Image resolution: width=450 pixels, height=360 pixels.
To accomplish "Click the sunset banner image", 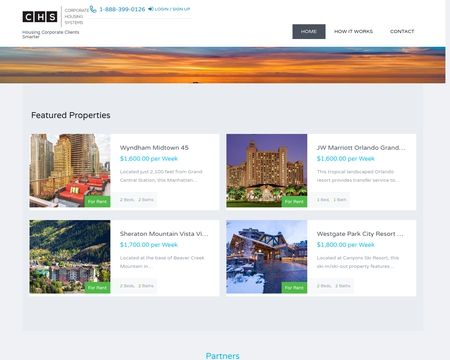I will tap(222, 65).
